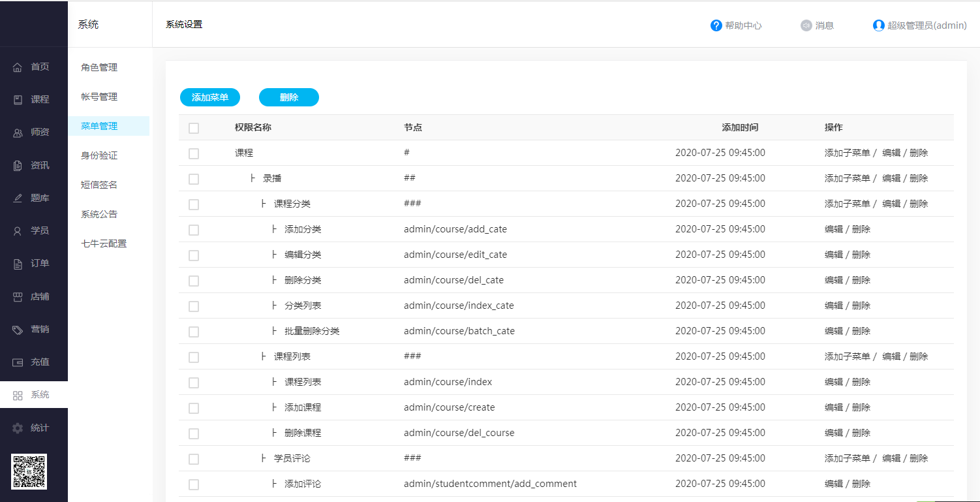The width and height of the screenshot is (980, 502).
Task: Open the 订单 document icon
Action: [x=18, y=264]
